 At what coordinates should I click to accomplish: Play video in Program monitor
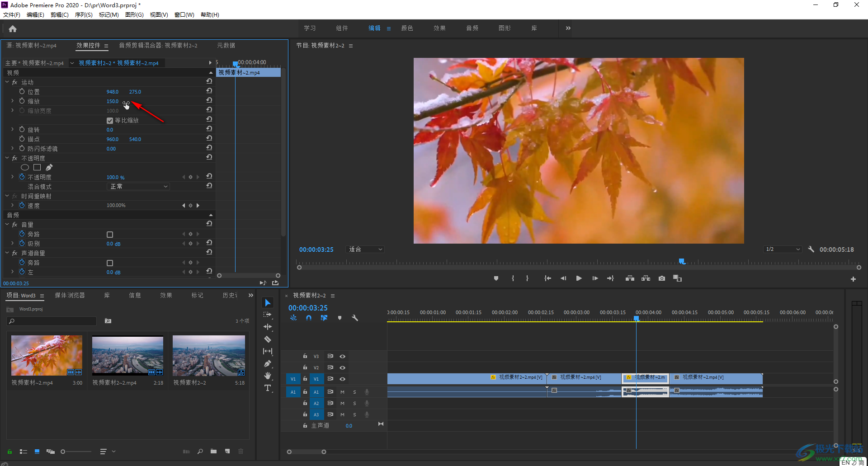point(579,278)
